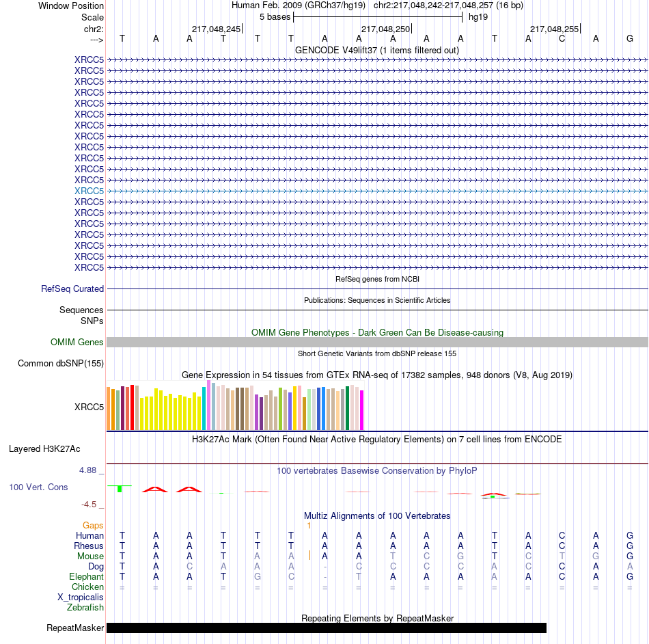Click the hg19 assembly label
This screenshot has width=649, height=644.
coord(478,17)
